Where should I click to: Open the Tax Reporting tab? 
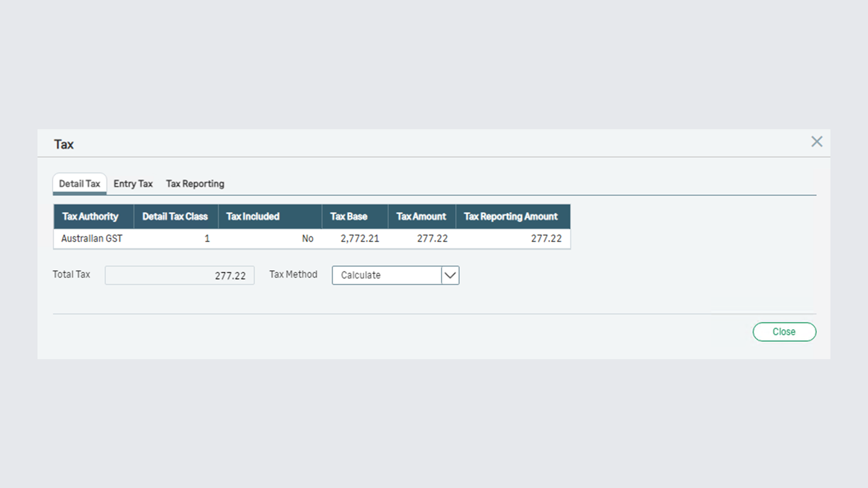point(194,184)
